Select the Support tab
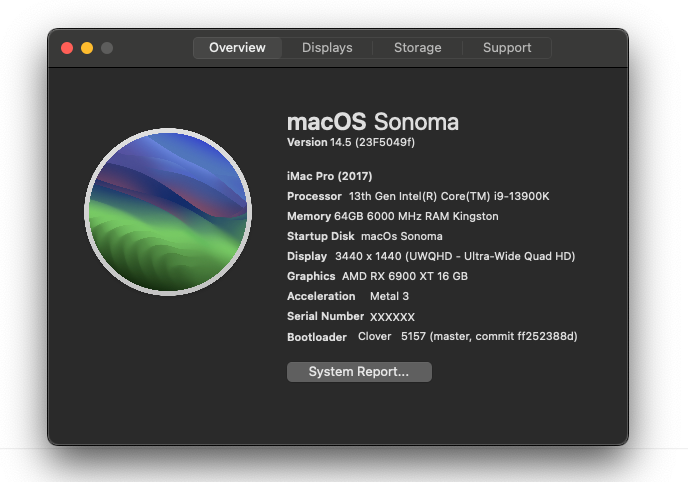 point(507,47)
